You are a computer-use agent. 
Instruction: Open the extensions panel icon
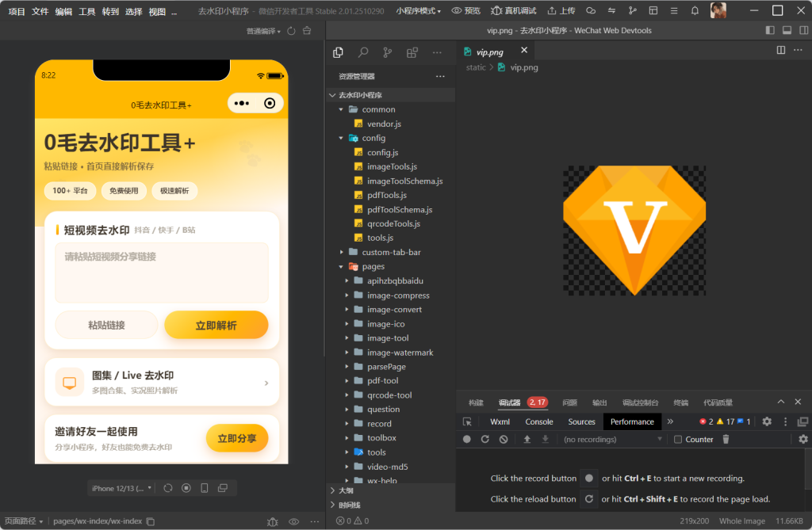(412, 52)
